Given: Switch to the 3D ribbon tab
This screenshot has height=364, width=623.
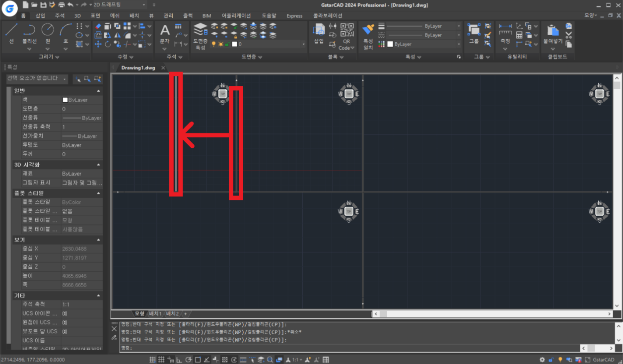Looking at the screenshot, I should click(77, 15).
